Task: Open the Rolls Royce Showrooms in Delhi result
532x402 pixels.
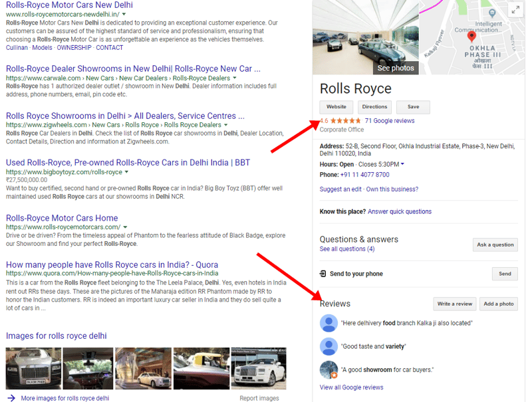Action: tap(125, 116)
